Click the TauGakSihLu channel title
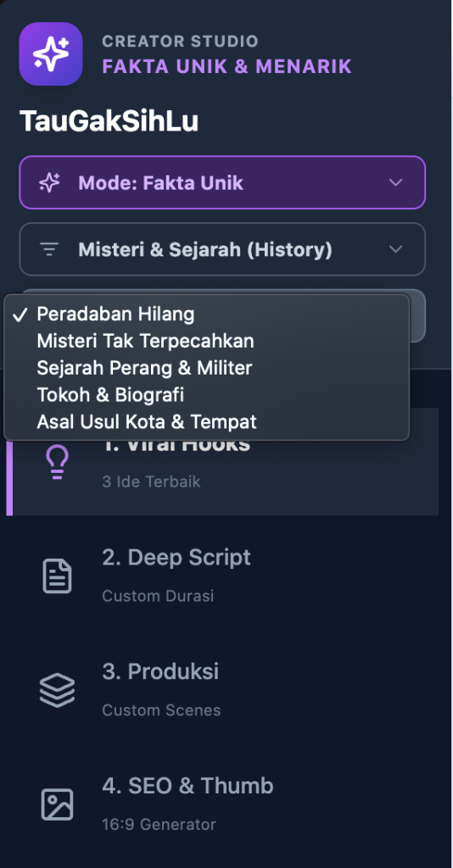 pyautogui.click(x=109, y=121)
